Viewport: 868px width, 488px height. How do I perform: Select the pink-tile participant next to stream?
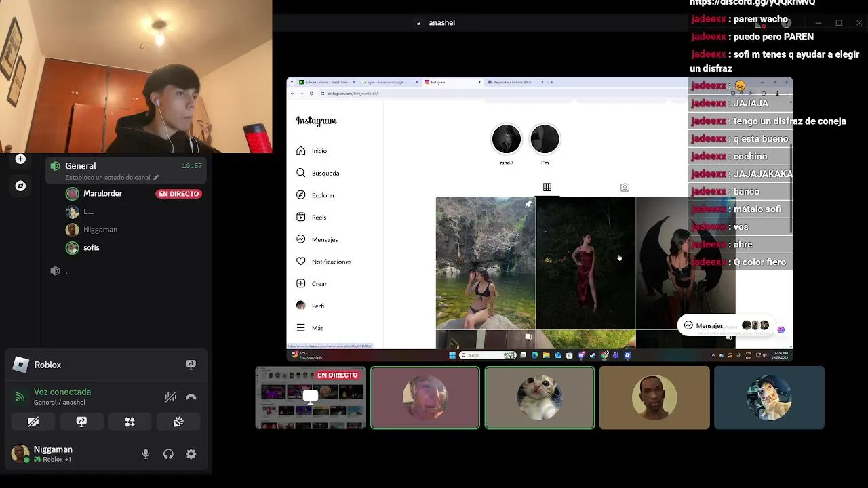(x=425, y=398)
